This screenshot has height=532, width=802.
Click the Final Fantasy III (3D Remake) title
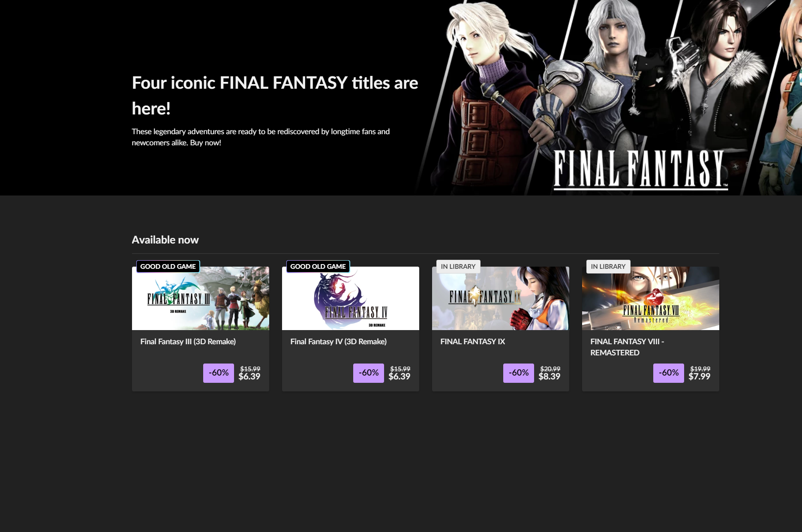click(188, 342)
